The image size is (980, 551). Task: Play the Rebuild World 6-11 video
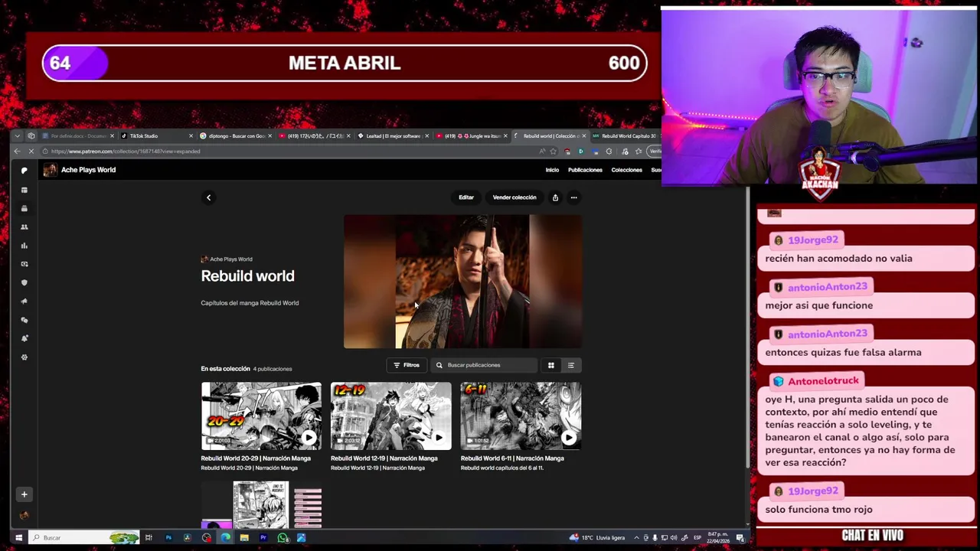pyautogui.click(x=568, y=438)
